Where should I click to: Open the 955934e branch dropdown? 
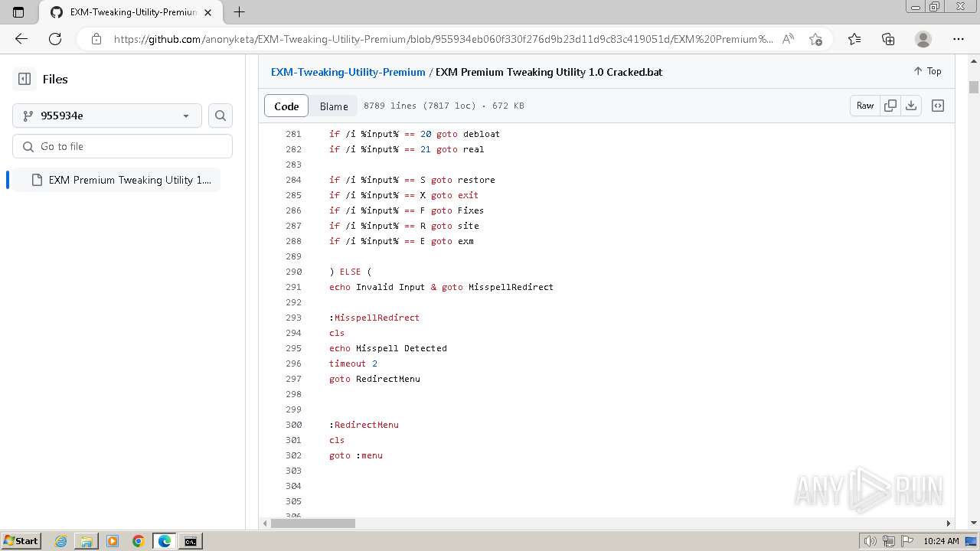(107, 116)
